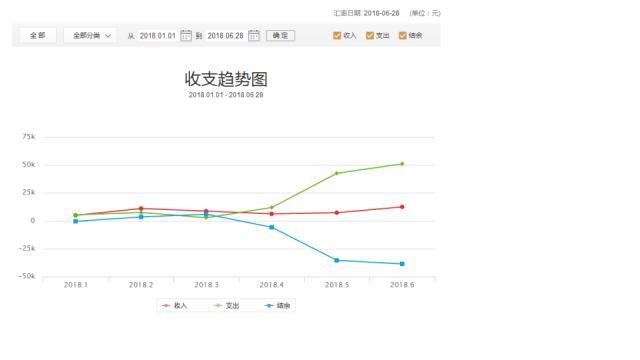Screen dimensions: 640x360
Task: Select the 2018.2 收入 red data point
Action: point(141,209)
